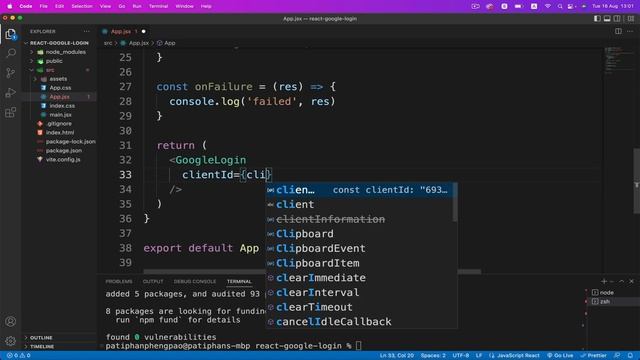The height and width of the screenshot is (360, 640).
Task: Switch to the DEBUG CONSOLE tab
Action: (x=195, y=282)
